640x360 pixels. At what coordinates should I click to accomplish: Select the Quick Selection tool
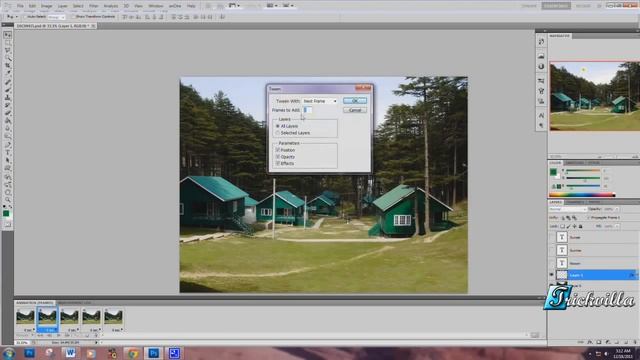point(8,58)
